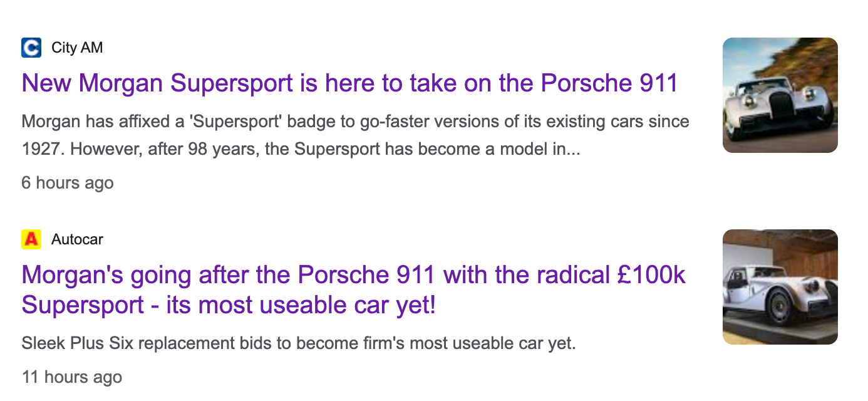The width and height of the screenshot is (868, 401).
Task: Open the City AM article car thumbnail
Action: [780, 95]
